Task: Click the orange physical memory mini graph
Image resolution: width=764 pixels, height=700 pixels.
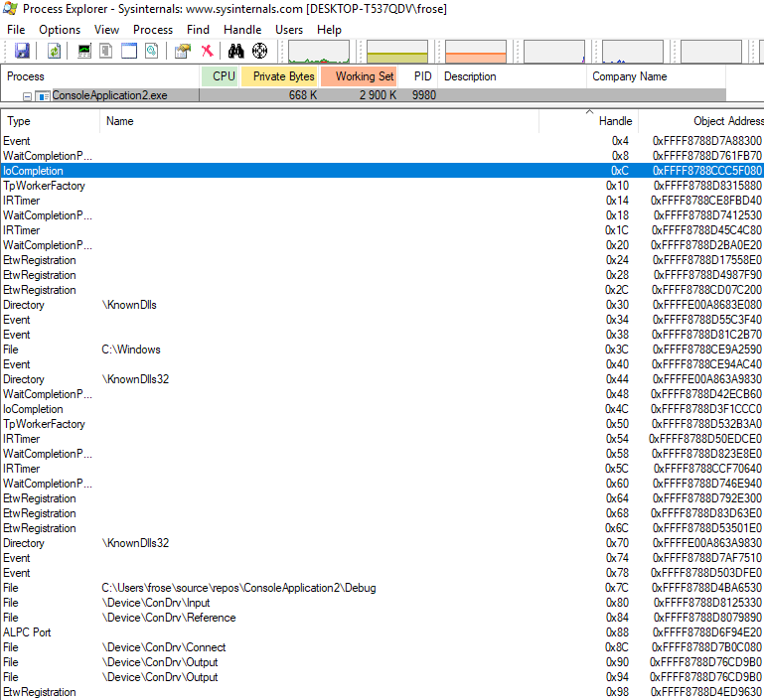Action: click(476, 52)
